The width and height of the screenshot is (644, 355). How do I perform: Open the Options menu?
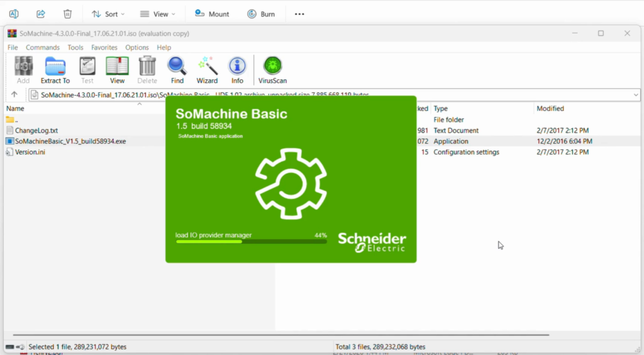(x=136, y=47)
